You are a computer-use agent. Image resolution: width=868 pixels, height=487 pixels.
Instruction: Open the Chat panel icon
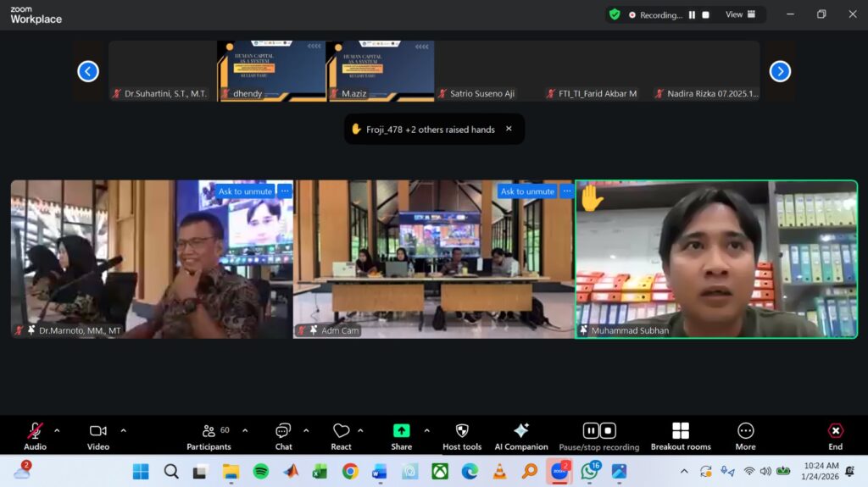(283, 431)
